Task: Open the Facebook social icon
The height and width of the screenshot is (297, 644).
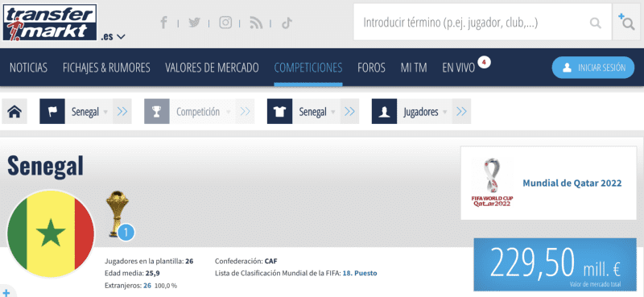Action: [163, 23]
